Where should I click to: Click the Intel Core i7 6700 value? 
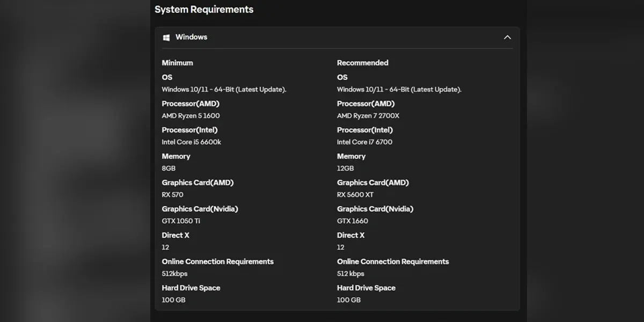(x=364, y=142)
